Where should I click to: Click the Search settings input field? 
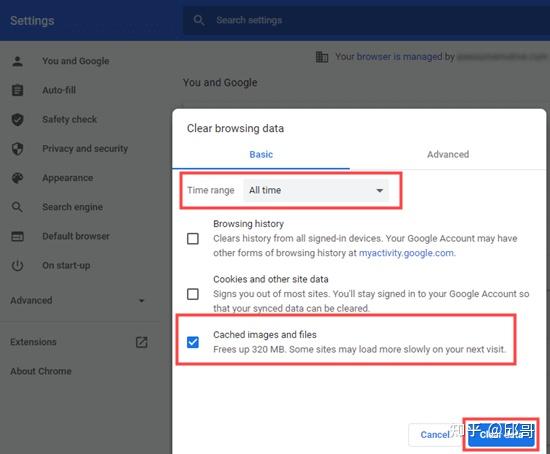click(365, 20)
